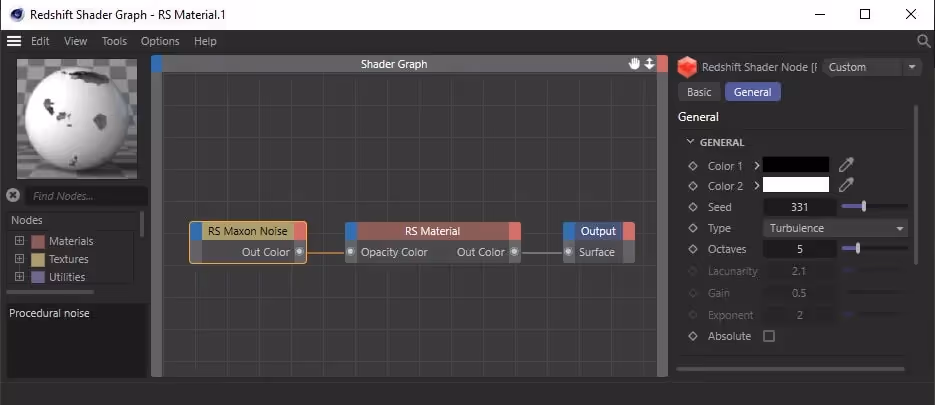Click the Color 1 eyedropper icon
The width and height of the screenshot is (935, 405).
point(846,165)
